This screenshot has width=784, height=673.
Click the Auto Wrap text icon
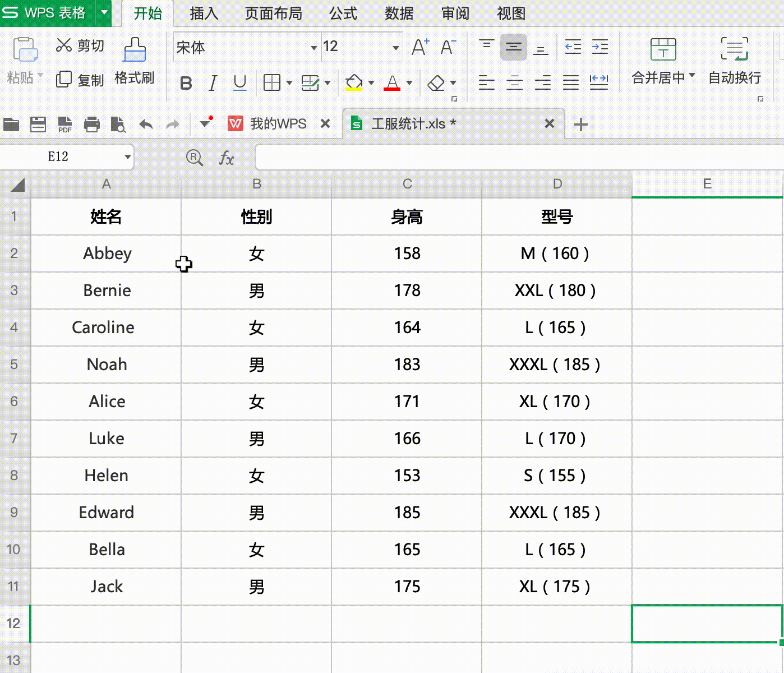point(734,49)
